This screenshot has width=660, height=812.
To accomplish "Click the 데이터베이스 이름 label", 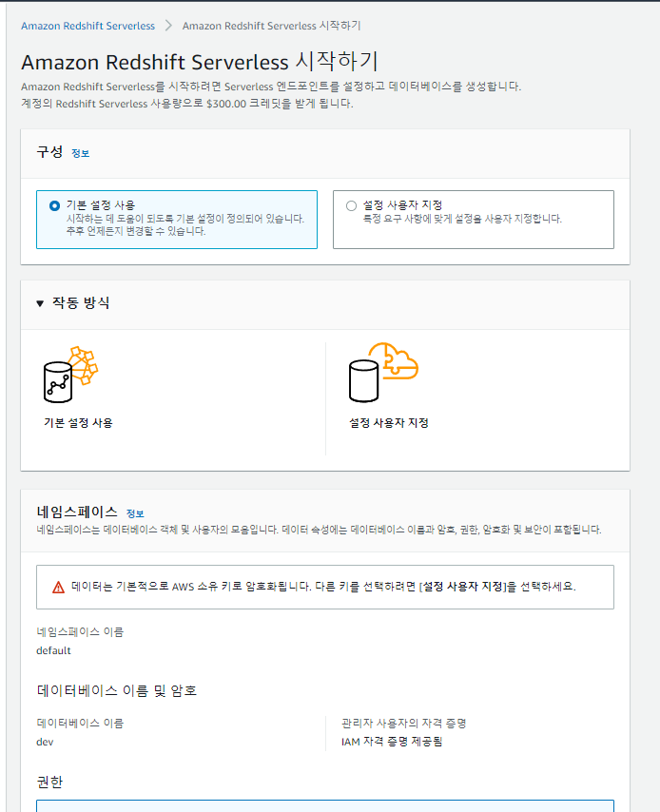I will click(80, 723).
